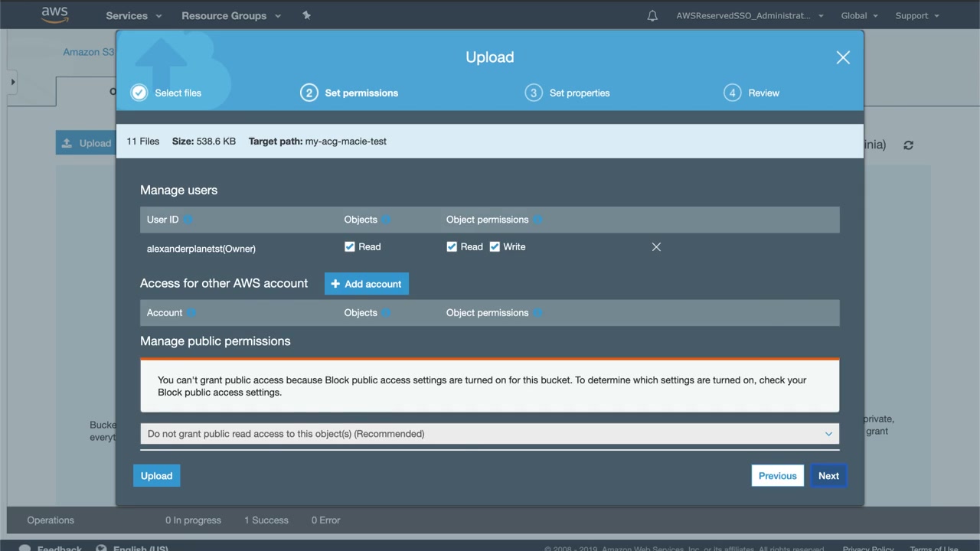The height and width of the screenshot is (551, 980).
Task: Expand the Resource Groups menu
Action: point(231,15)
